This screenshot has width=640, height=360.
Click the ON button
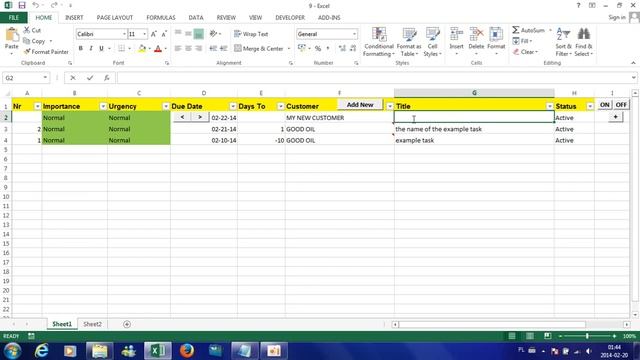(604, 105)
